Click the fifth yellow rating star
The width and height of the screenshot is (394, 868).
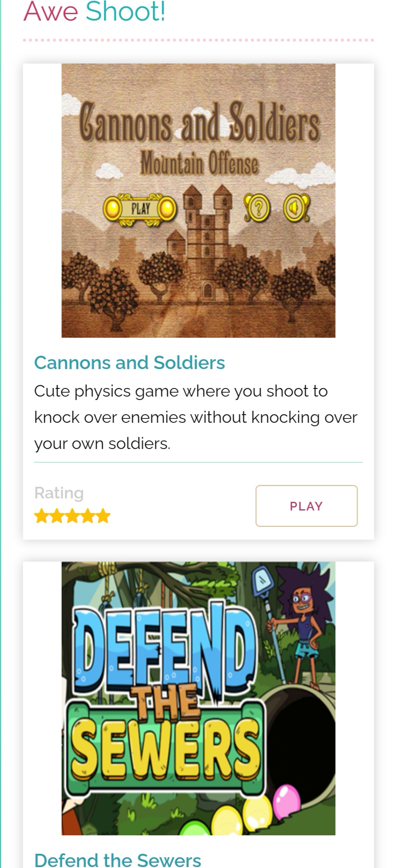(x=103, y=516)
